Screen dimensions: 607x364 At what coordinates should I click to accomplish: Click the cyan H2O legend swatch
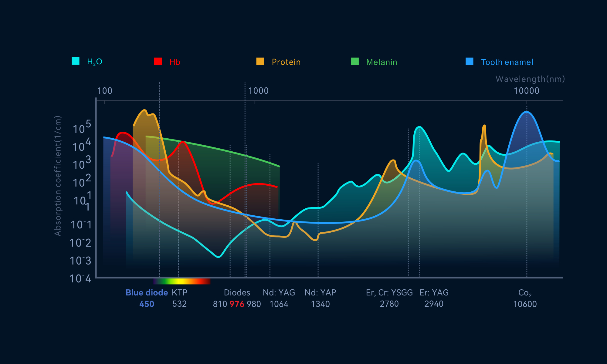click(x=76, y=61)
